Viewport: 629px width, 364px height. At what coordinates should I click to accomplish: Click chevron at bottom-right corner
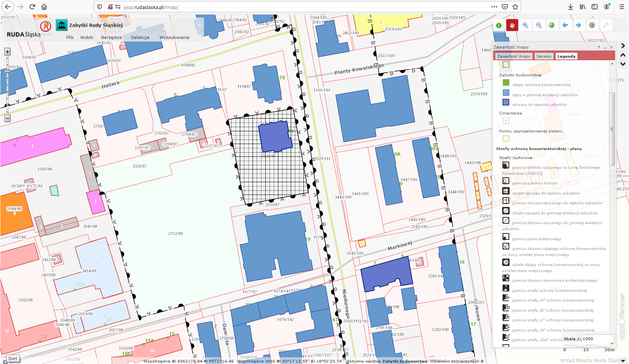[623, 361]
